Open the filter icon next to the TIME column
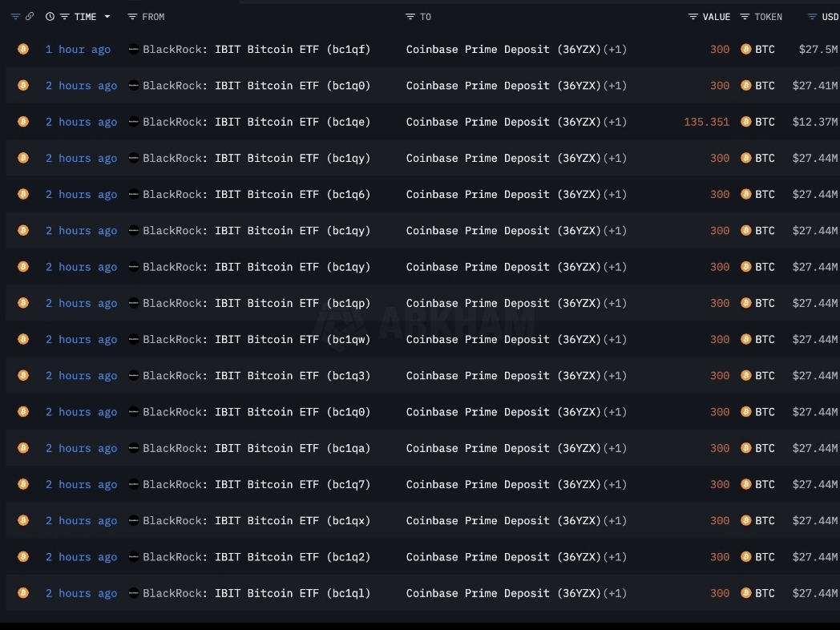 coord(65,17)
